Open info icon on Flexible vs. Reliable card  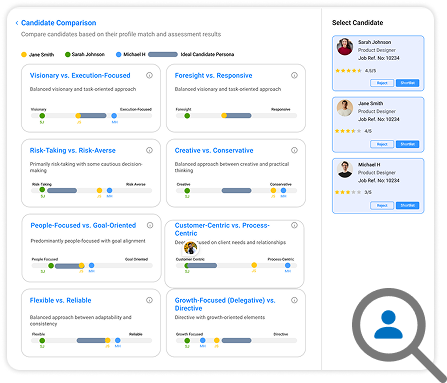tap(149, 300)
